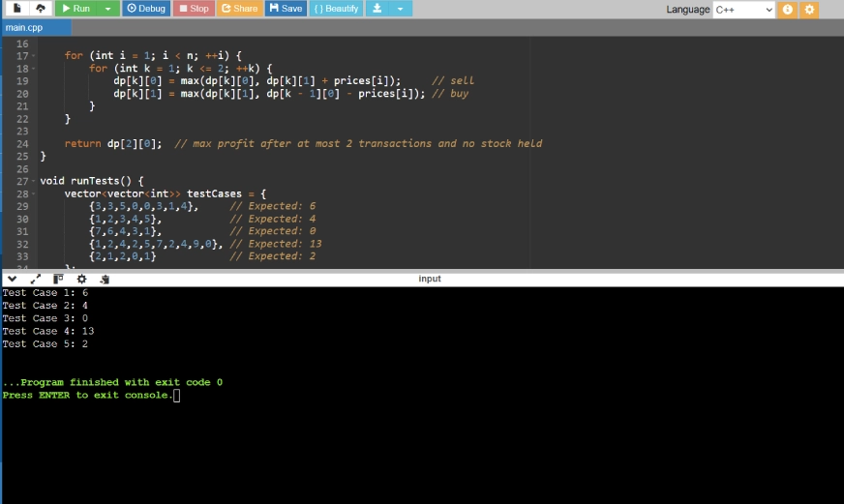Click 'Test Case 2: 4' output
Viewport: 844px width, 504px height.
click(45, 306)
